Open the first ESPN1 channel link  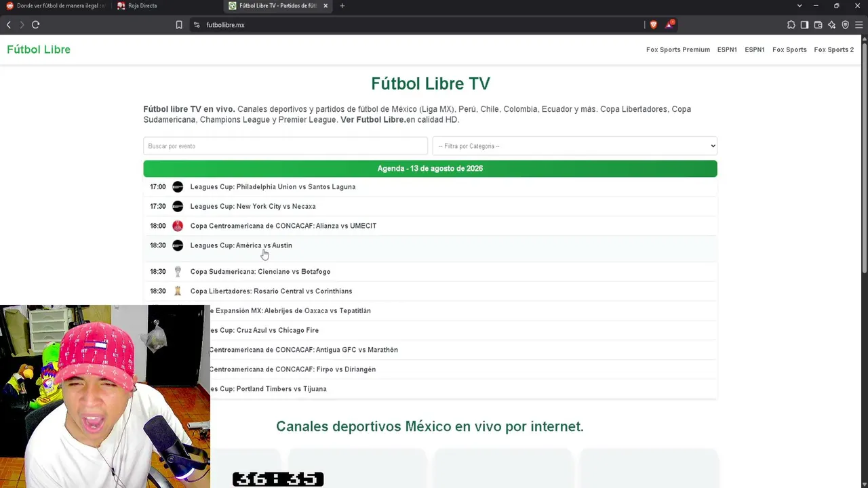(727, 49)
